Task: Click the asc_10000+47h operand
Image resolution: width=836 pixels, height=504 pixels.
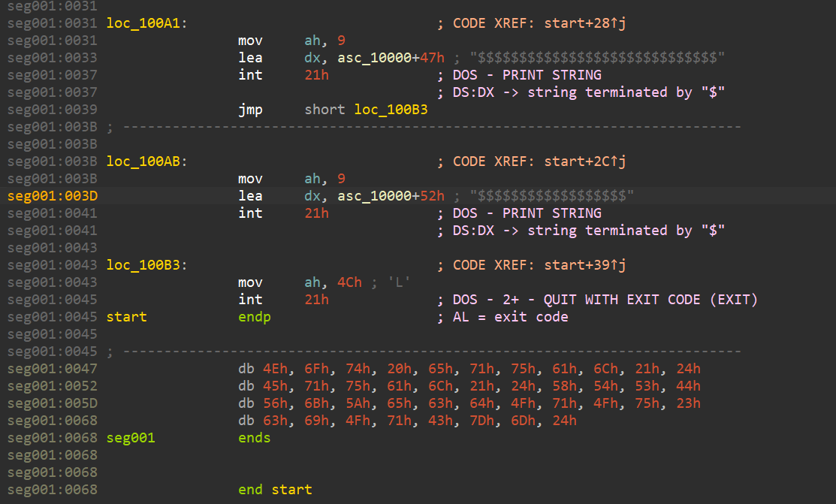Action: coord(391,58)
